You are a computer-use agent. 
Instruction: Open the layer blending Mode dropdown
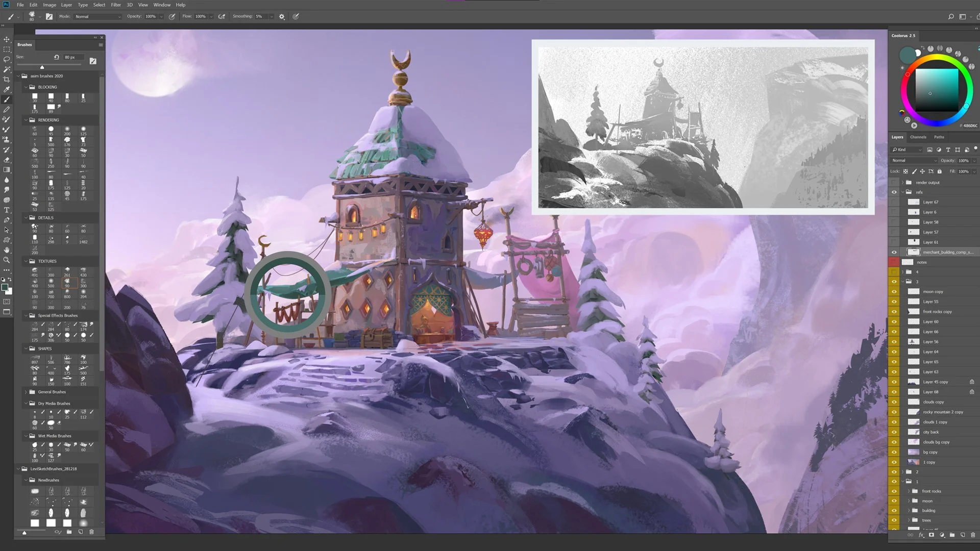click(x=913, y=160)
